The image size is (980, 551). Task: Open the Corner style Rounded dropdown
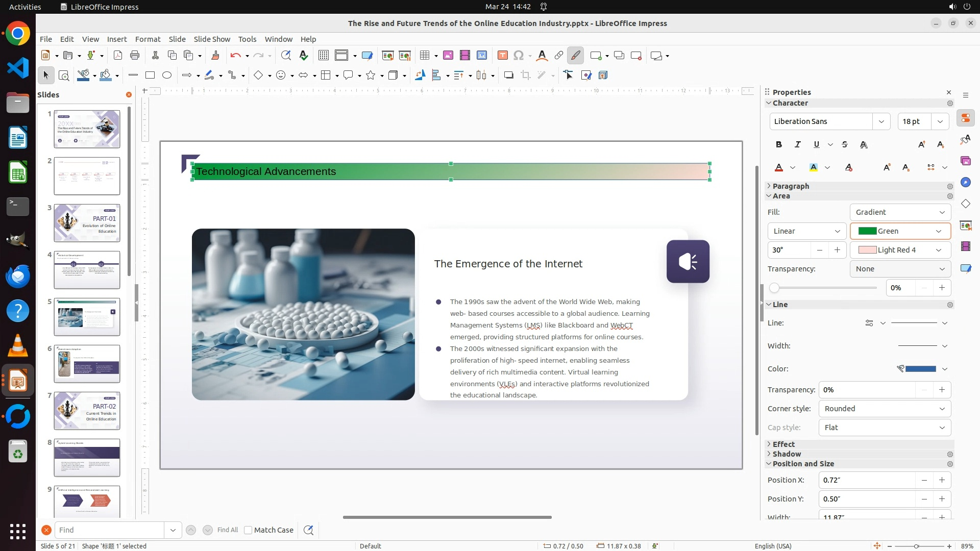coord(885,409)
